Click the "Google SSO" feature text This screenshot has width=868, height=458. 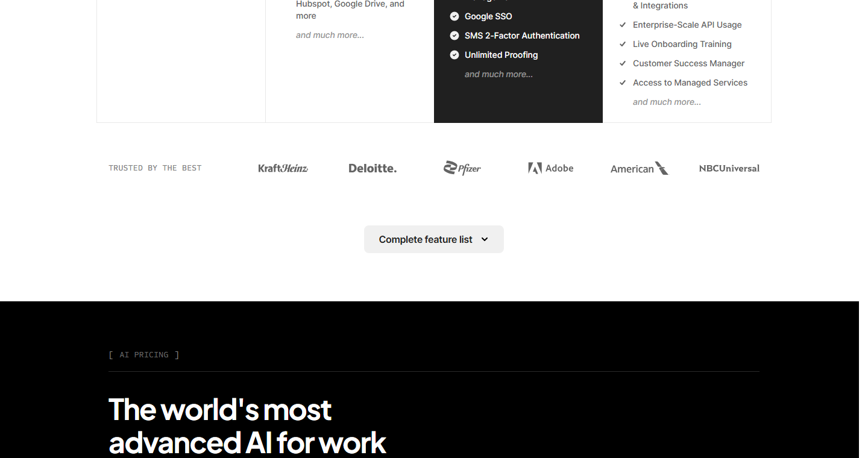[488, 16]
